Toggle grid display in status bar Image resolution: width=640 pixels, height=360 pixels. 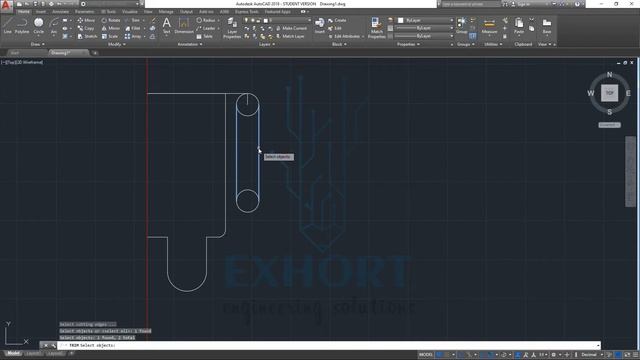pos(439,355)
